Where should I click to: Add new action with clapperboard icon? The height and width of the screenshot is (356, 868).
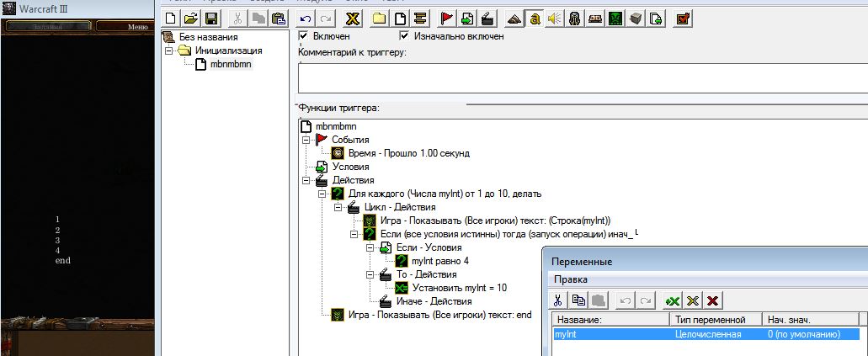pyautogui.click(x=487, y=19)
